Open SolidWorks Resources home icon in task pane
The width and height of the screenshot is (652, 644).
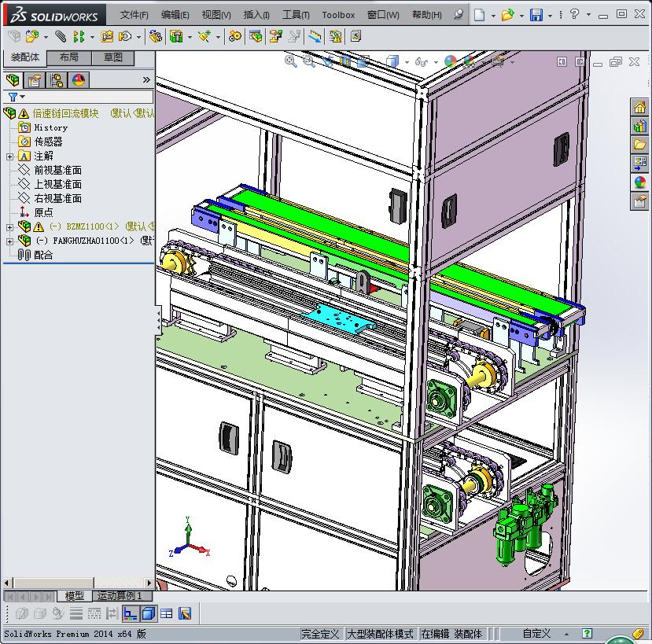point(639,107)
